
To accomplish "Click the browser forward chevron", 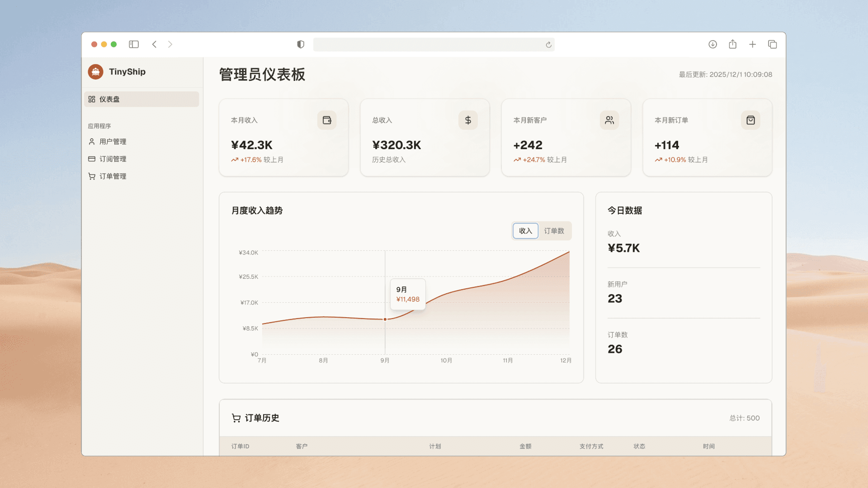I will (x=170, y=44).
